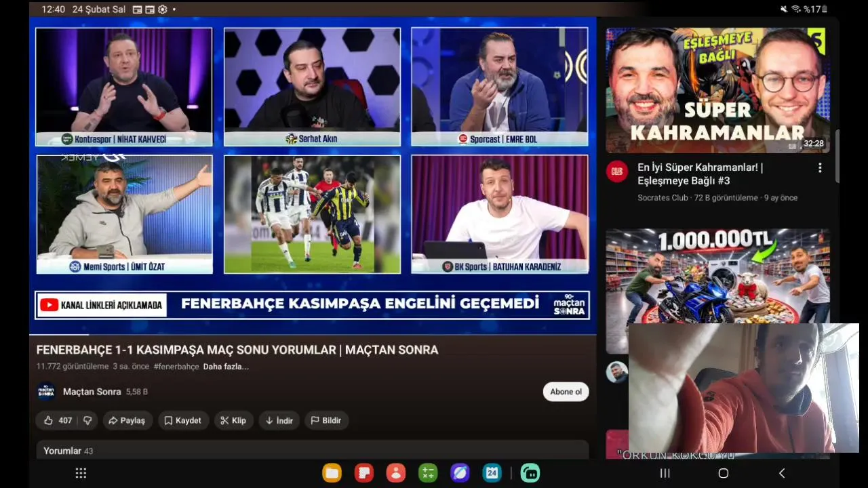Seek on the video progress bar
Viewport: 868px width, 488px height.
313,335
